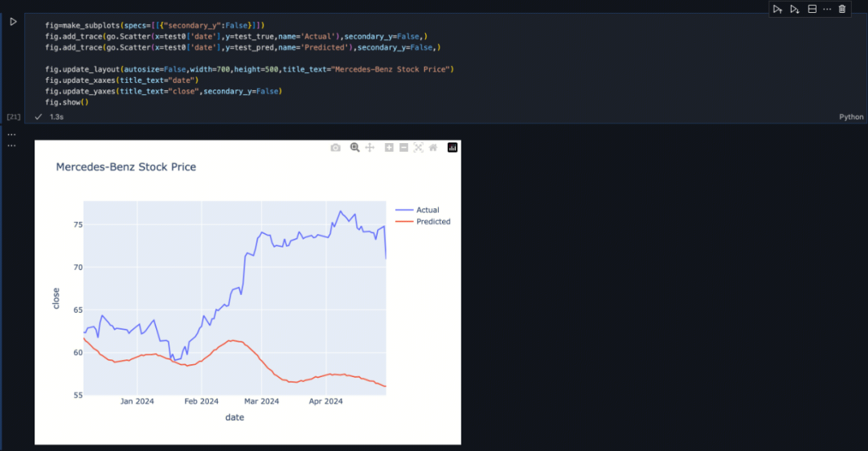Viewport: 868px width, 451px height.
Task: Toggle Predicted trace in the legend
Action: (432, 222)
